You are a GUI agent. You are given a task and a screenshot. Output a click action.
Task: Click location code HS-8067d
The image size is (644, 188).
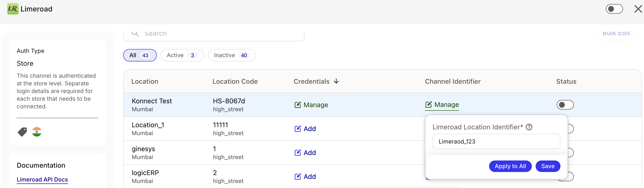pos(229,101)
